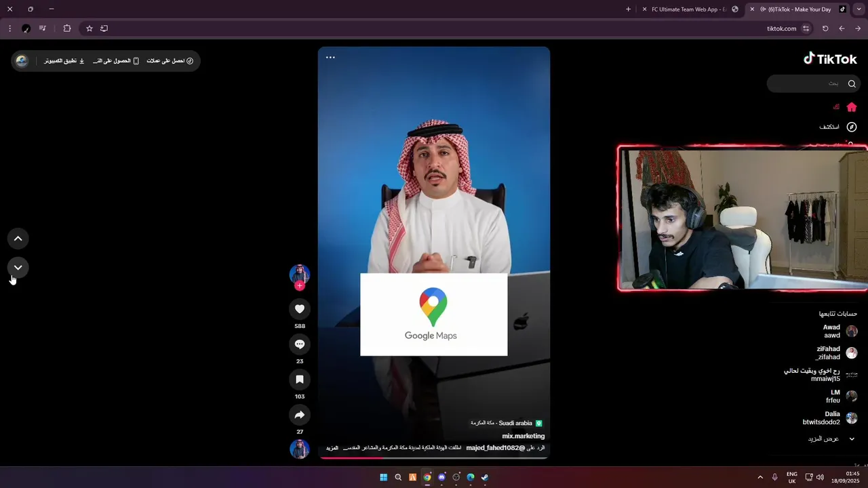868x488 pixels.
Task: Open the Chrome profile avatar
Action: tap(26, 28)
